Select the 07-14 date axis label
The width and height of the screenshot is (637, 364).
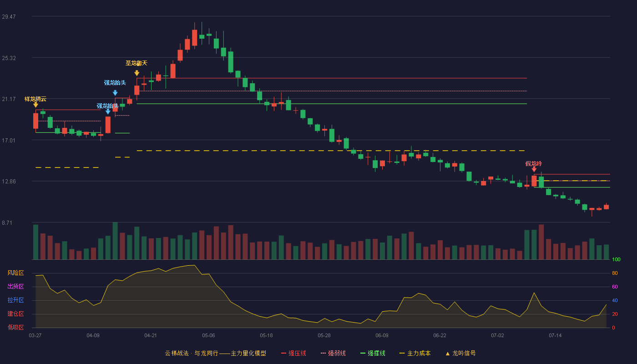pos(555,335)
